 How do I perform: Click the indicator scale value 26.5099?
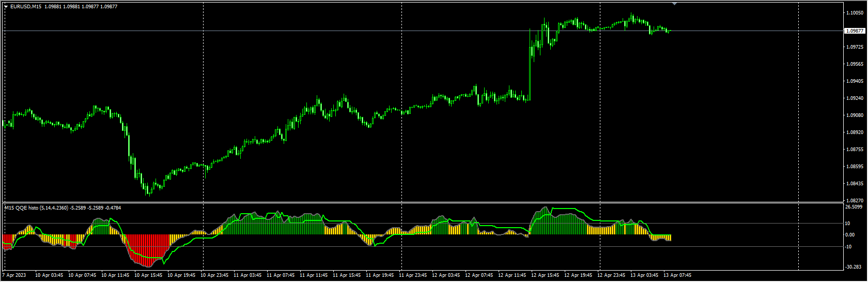point(854,207)
